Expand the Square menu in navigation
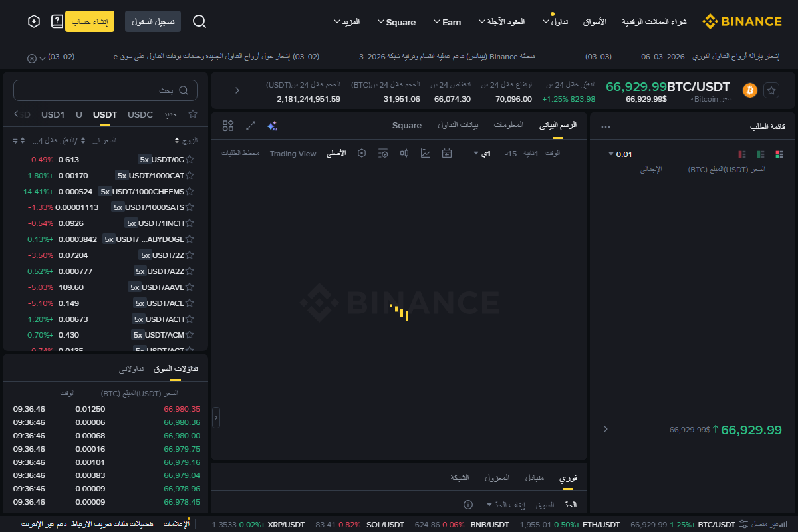This screenshot has width=798, height=532. pyautogui.click(x=396, y=22)
